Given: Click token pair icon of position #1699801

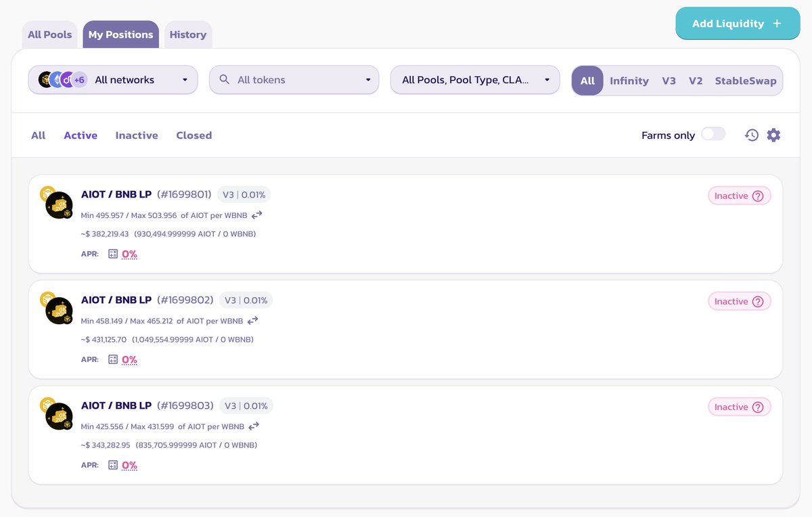Looking at the screenshot, I should click(x=57, y=202).
